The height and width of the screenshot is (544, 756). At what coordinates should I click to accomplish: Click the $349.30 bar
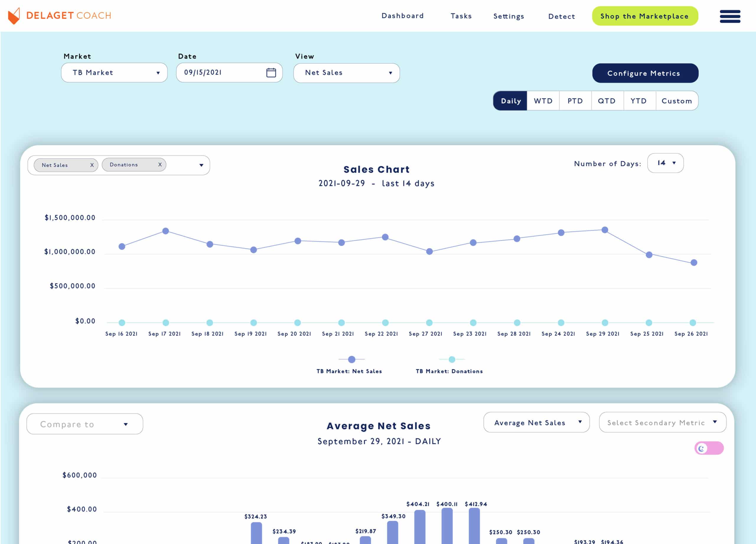392,532
